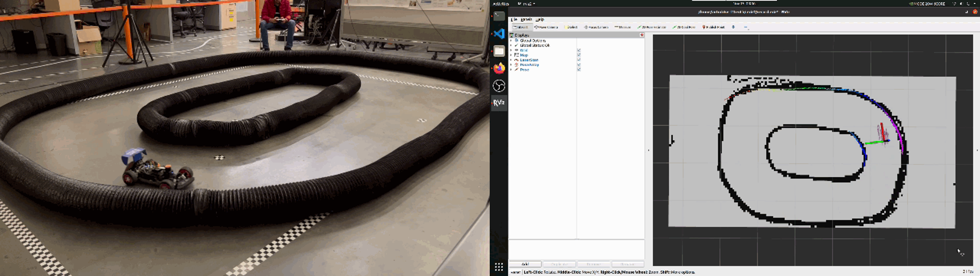Open Visual Studio Code from dock
The image size is (980, 276).
pos(499,34)
